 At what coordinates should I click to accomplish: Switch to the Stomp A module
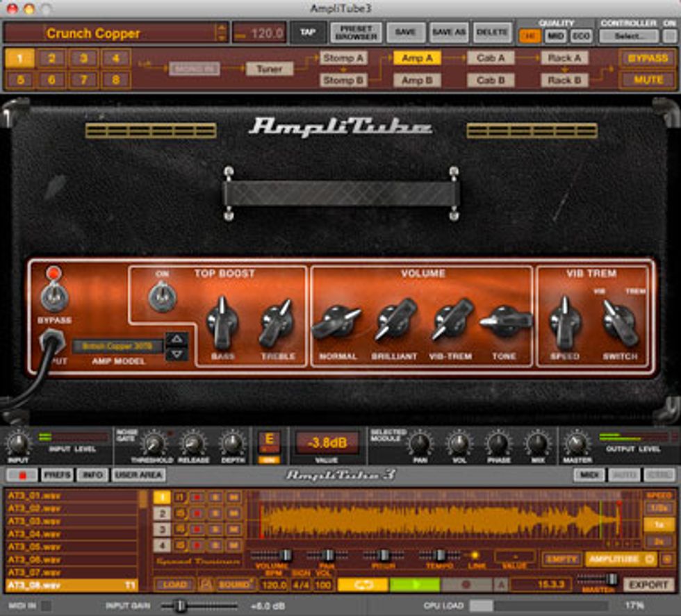click(343, 58)
